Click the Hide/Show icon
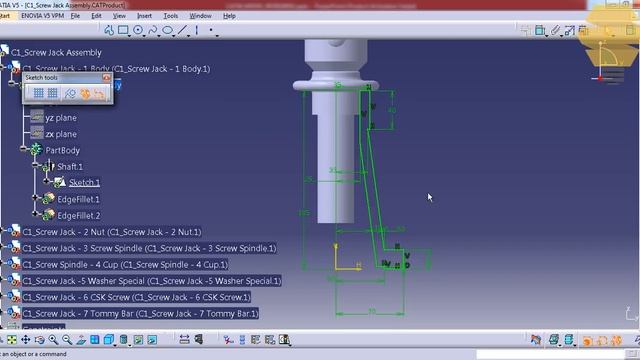This screenshot has height=360, width=640. point(138,340)
